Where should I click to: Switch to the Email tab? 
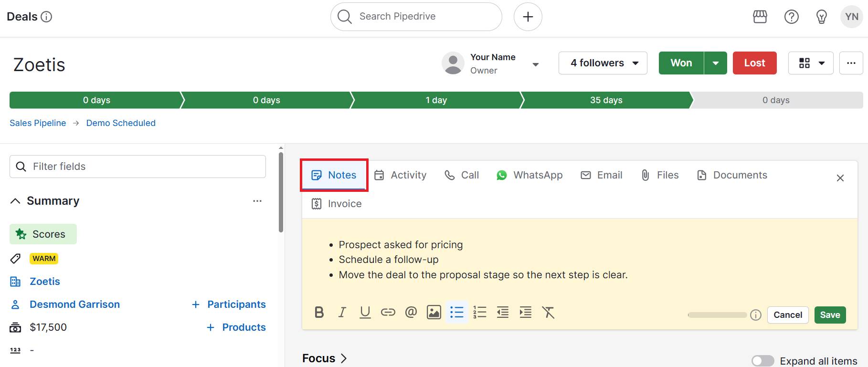[602, 175]
